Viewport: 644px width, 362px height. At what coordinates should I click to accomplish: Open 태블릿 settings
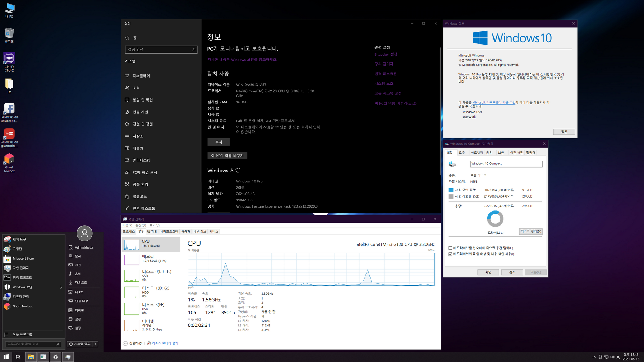(x=161, y=148)
